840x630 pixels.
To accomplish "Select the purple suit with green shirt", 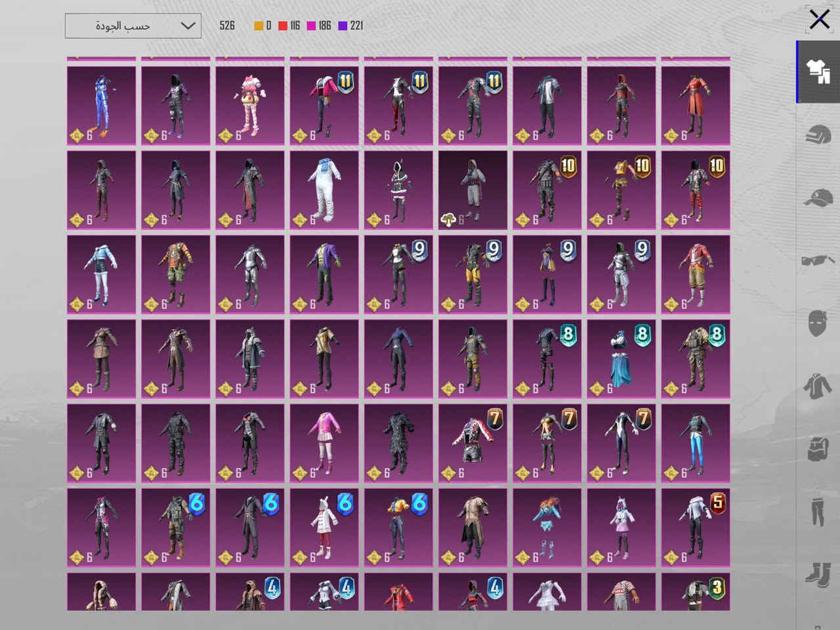I will click(324, 274).
